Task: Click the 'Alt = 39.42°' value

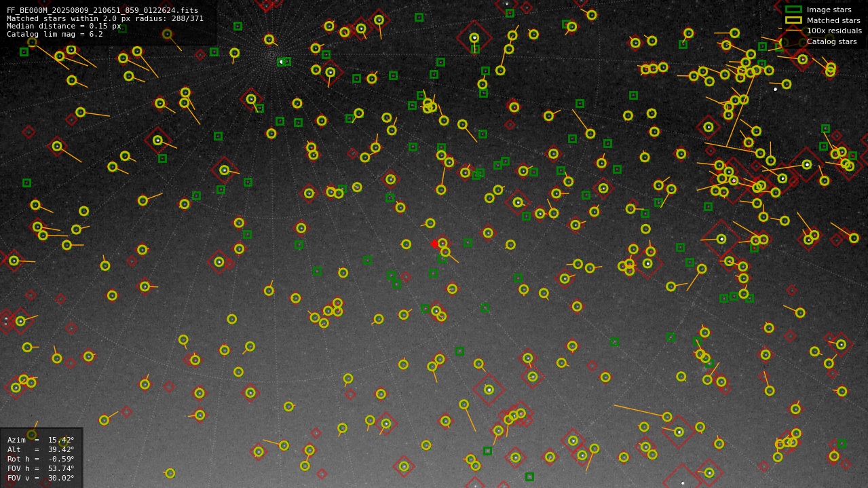Action: 41,449
